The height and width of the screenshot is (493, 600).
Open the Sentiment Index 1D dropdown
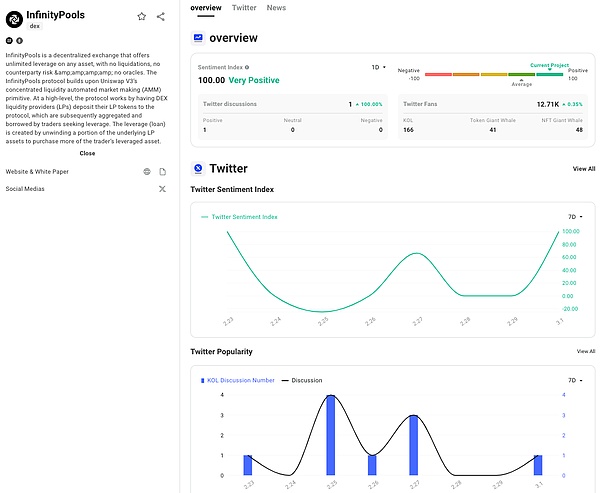(378, 67)
